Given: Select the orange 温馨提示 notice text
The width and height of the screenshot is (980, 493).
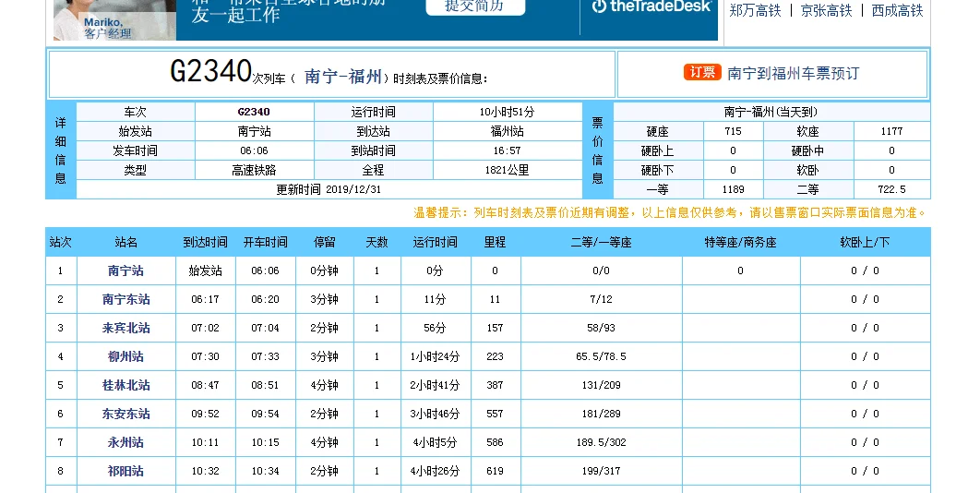Looking at the screenshot, I should (x=669, y=212).
